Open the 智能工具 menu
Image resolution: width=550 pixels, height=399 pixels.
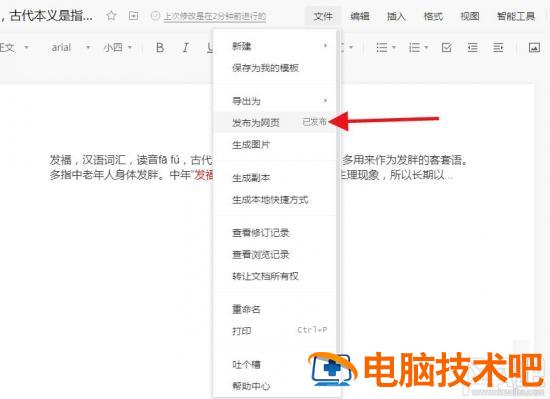pyautogui.click(x=516, y=16)
